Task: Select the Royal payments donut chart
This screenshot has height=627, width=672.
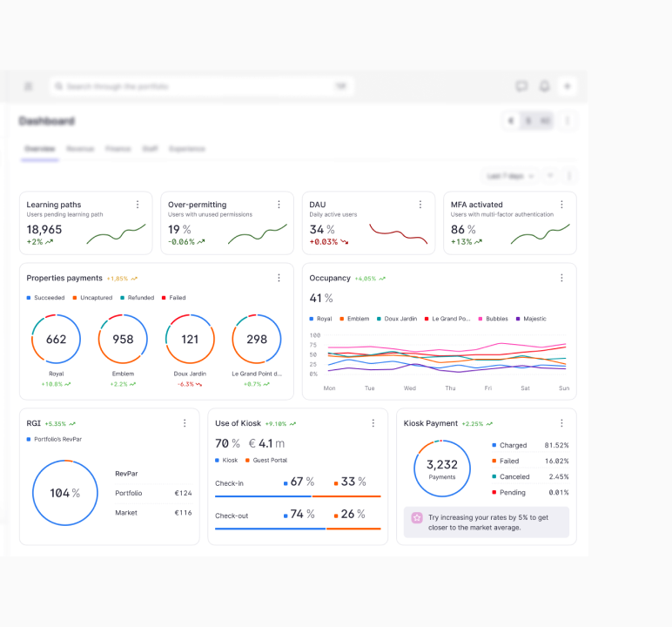Action: [57, 339]
